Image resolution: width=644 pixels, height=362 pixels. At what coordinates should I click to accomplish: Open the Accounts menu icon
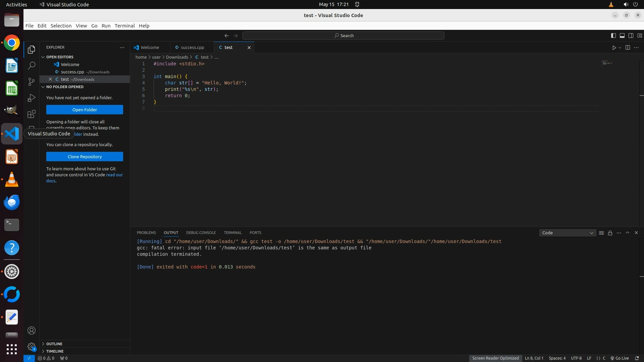(32, 331)
